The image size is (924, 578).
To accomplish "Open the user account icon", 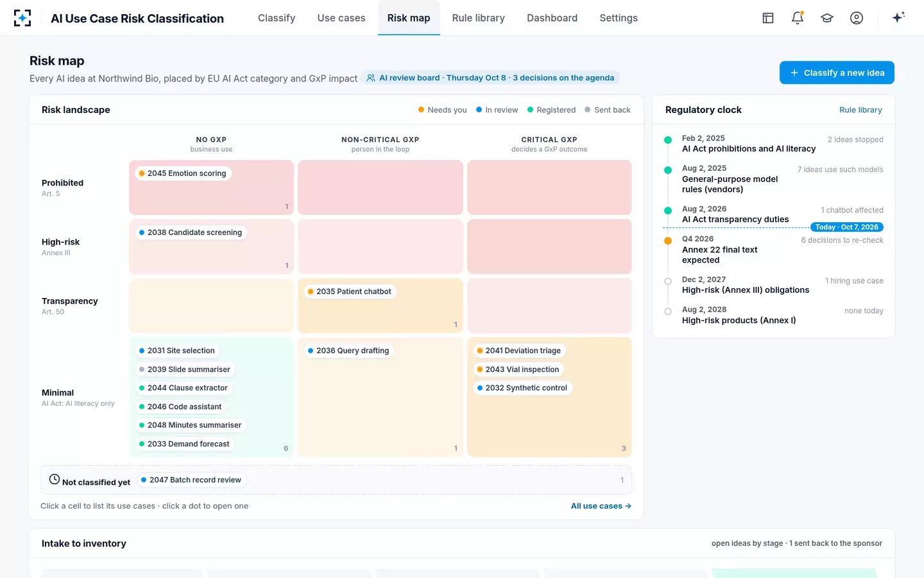I will tap(857, 18).
